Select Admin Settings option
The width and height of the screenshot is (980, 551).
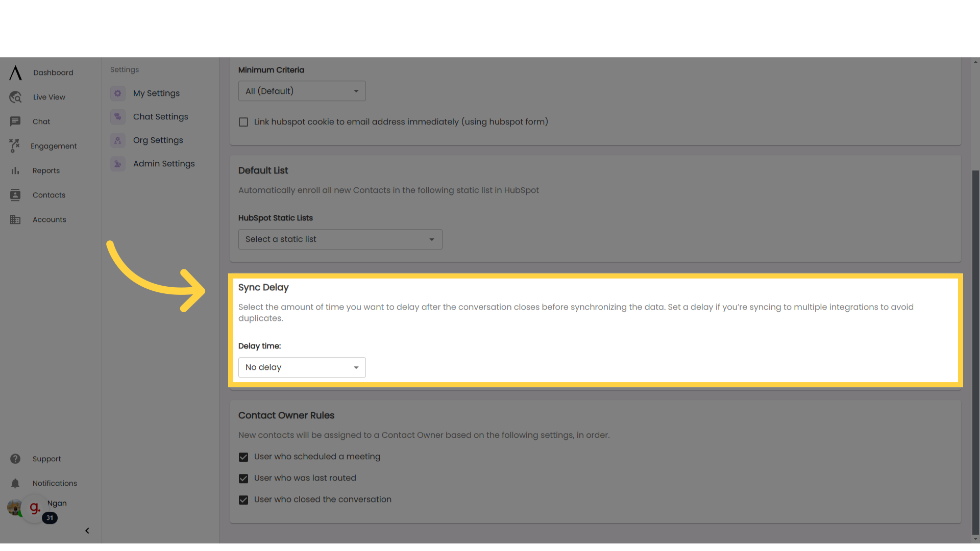click(163, 163)
